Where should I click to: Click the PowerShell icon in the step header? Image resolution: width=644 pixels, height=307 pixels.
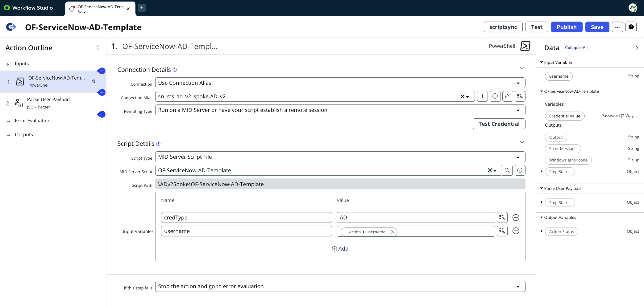pos(525,46)
